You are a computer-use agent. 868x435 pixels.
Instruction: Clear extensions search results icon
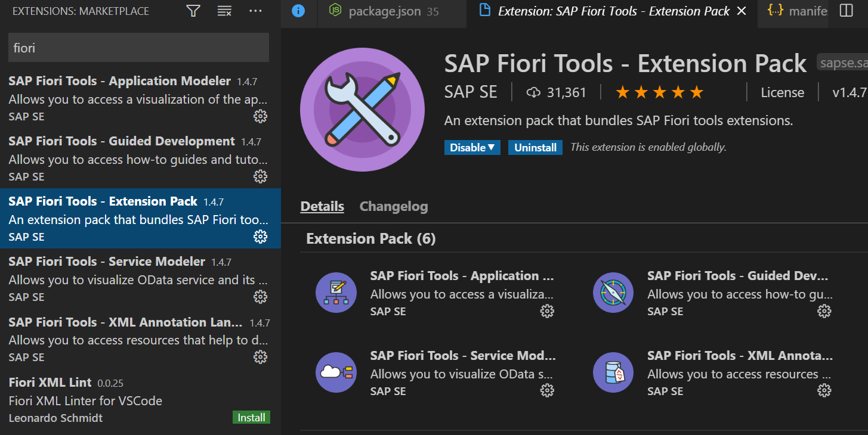[x=224, y=11]
